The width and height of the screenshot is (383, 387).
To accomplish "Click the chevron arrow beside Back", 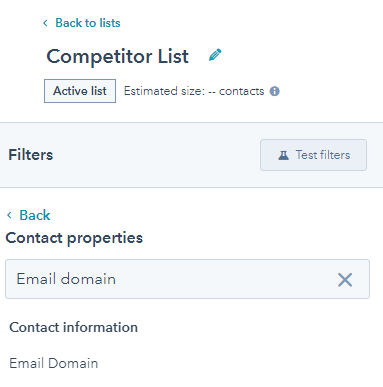I will (x=9, y=215).
